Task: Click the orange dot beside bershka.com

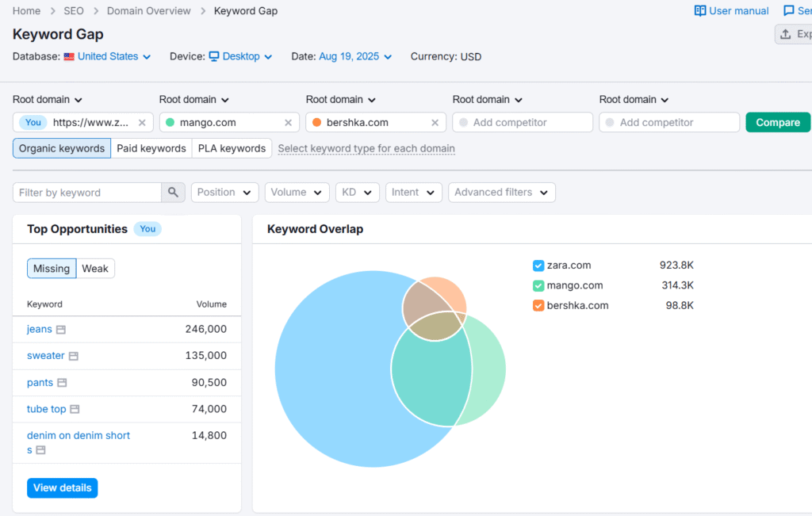Action: [317, 123]
